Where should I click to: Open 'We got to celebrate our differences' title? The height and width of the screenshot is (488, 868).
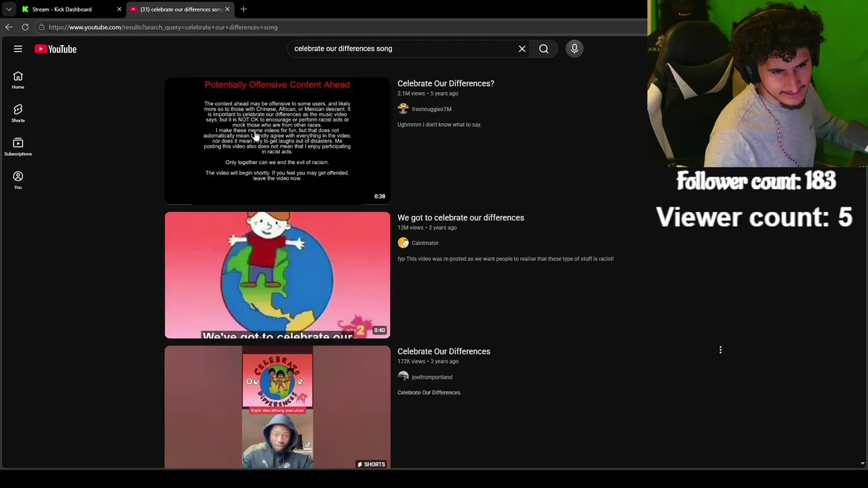pyautogui.click(x=460, y=218)
